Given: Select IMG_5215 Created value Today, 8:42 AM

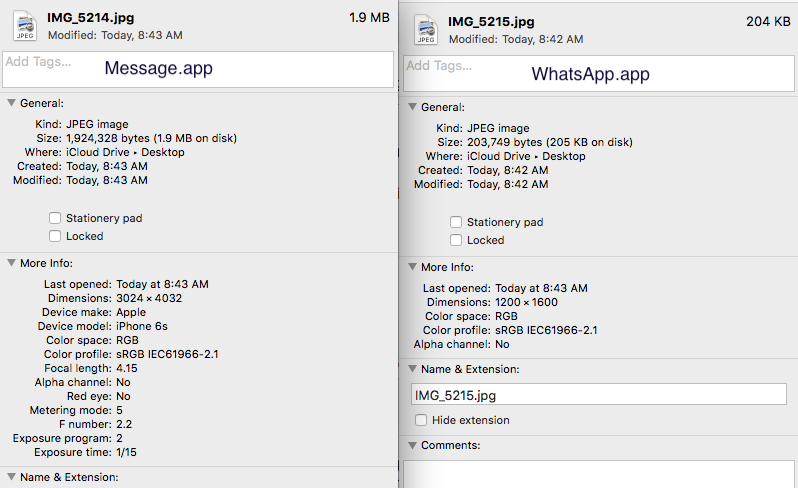Looking at the screenshot, I should tap(507, 170).
